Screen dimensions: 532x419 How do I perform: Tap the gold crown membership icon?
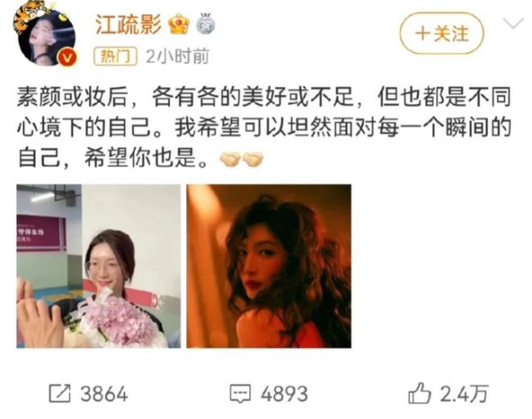tap(179, 25)
